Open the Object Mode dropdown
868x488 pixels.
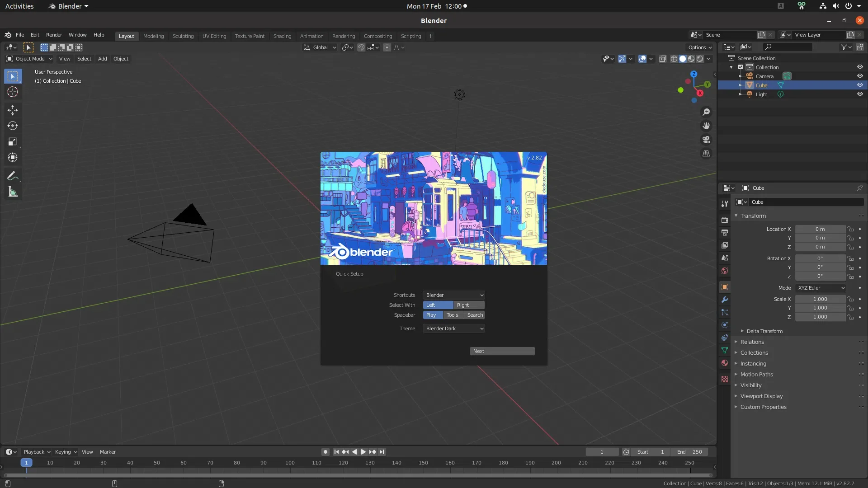pyautogui.click(x=29, y=59)
